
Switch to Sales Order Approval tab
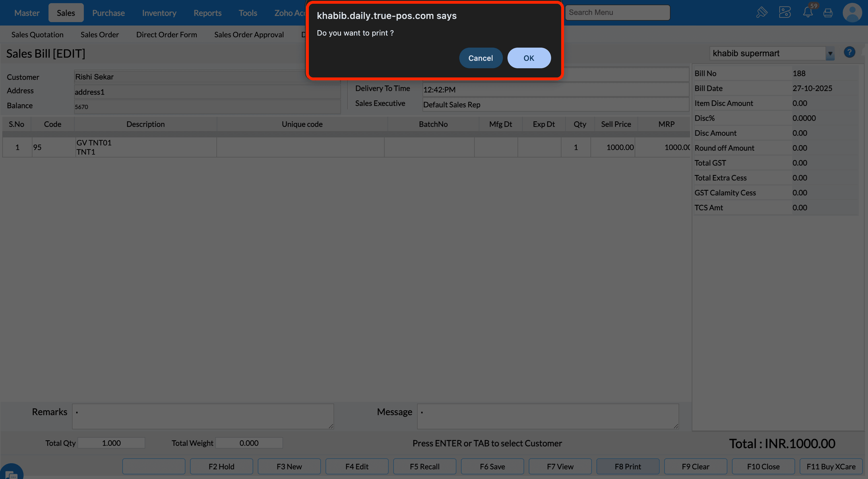[249, 34]
